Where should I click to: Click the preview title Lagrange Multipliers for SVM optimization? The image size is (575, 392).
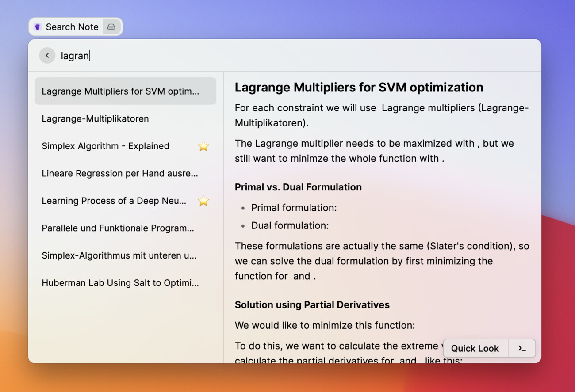click(x=359, y=88)
